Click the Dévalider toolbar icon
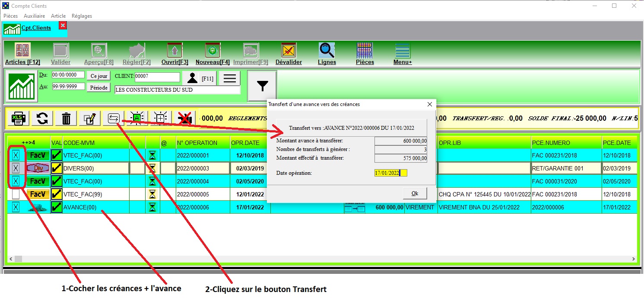The height and width of the screenshot is (305, 644). click(289, 51)
